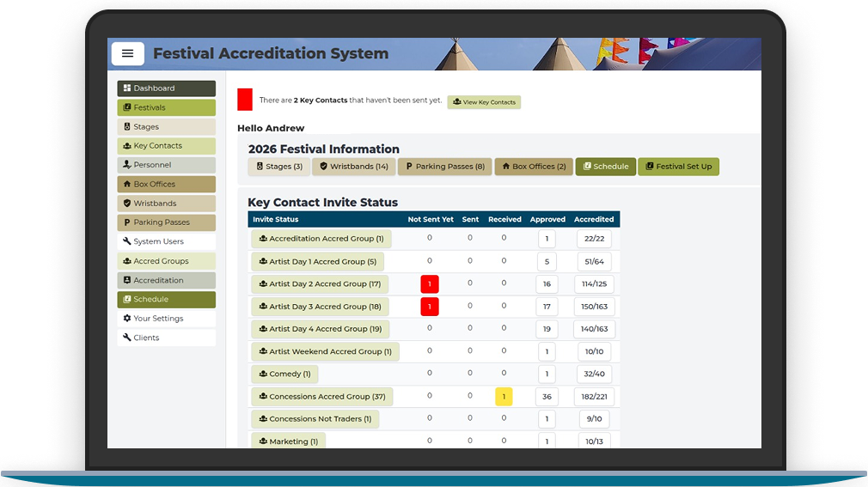Open Artist Day 2 Accred Group (17)
The image size is (868, 487).
(320, 284)
